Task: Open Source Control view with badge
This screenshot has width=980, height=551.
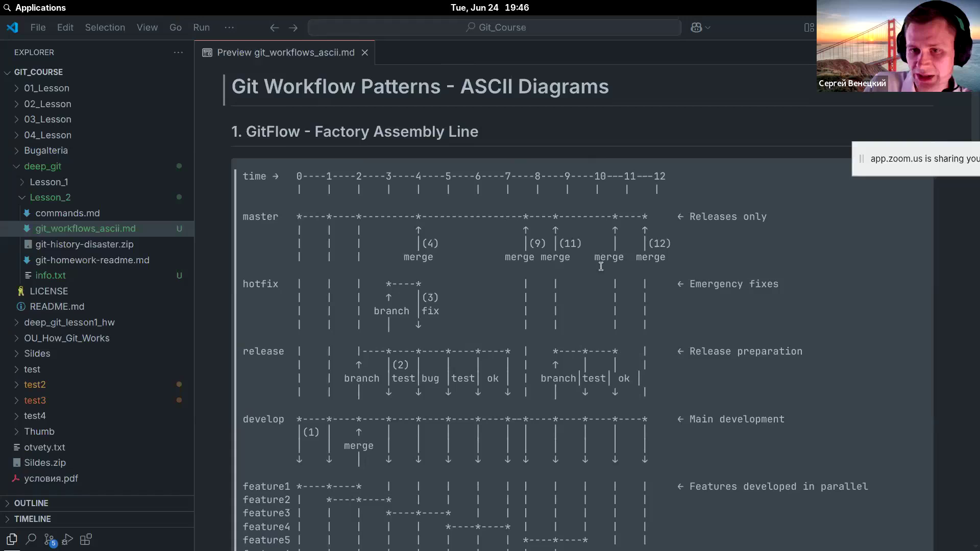Action: tap(50, 539)
